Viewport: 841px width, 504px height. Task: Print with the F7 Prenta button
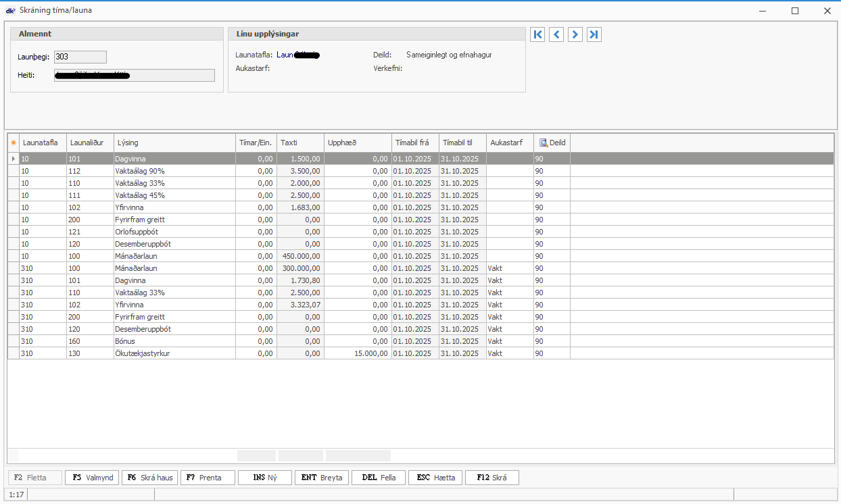point(207,478)
